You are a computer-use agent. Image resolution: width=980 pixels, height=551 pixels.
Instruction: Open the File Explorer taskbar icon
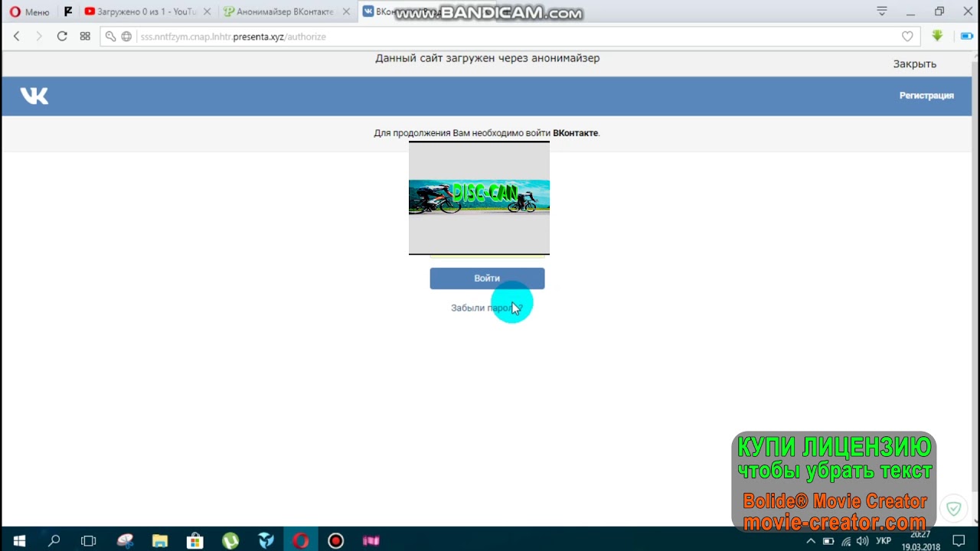159,540
